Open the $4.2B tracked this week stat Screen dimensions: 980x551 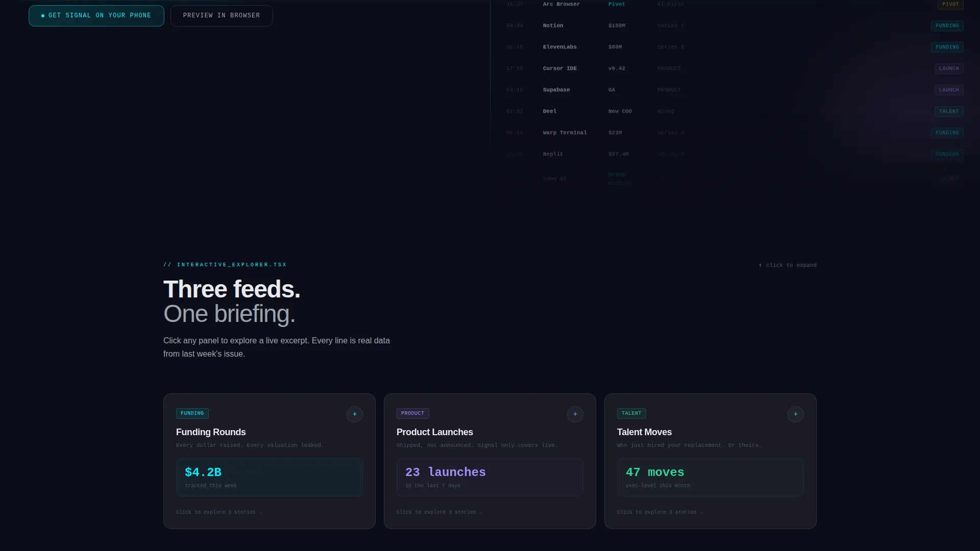[269, 478]
